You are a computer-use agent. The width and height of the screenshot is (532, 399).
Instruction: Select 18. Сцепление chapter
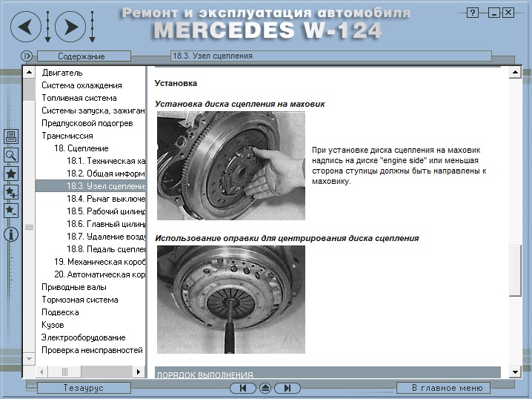point(82,148)
